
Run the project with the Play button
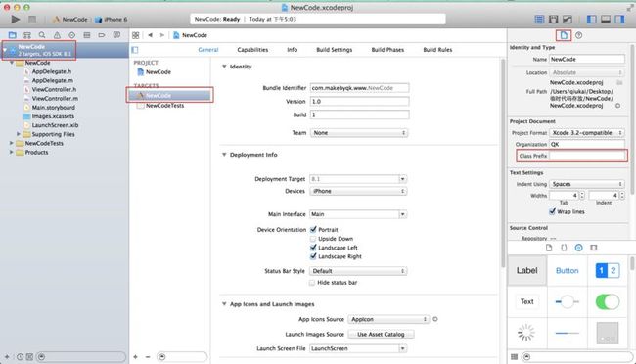[x=15, y=19]
